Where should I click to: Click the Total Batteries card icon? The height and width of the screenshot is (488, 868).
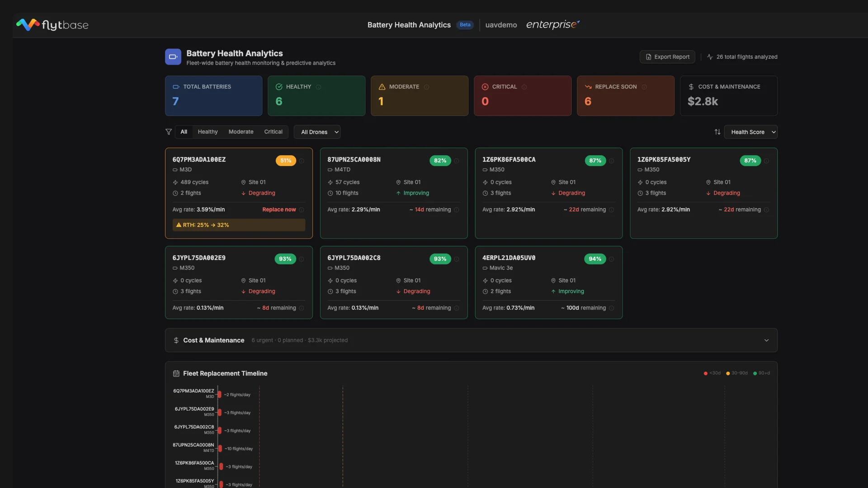tap(176, 87)
